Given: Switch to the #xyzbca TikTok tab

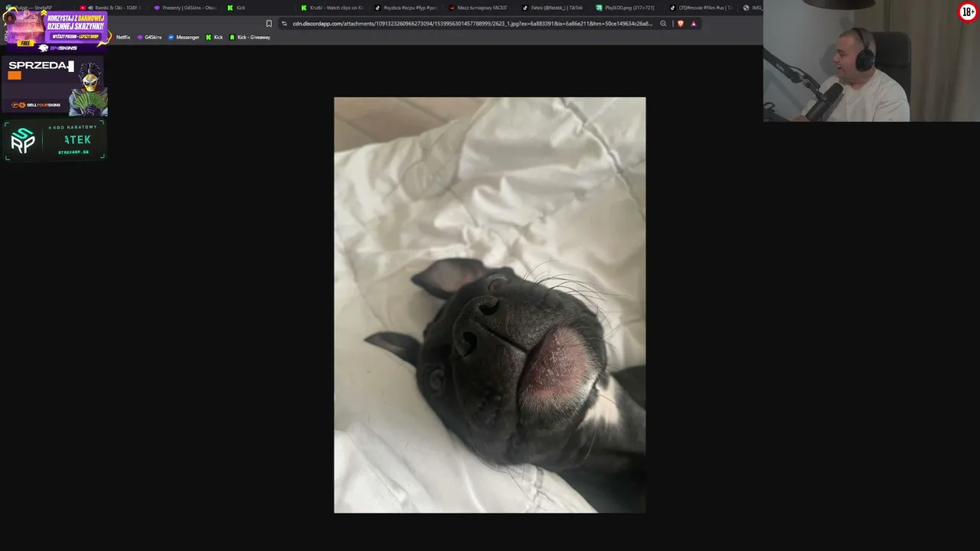Looking at the screenshot, I should tap(406, 8).
